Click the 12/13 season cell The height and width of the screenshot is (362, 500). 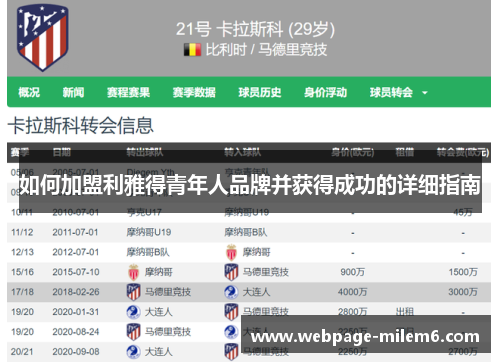coord(22,252)
